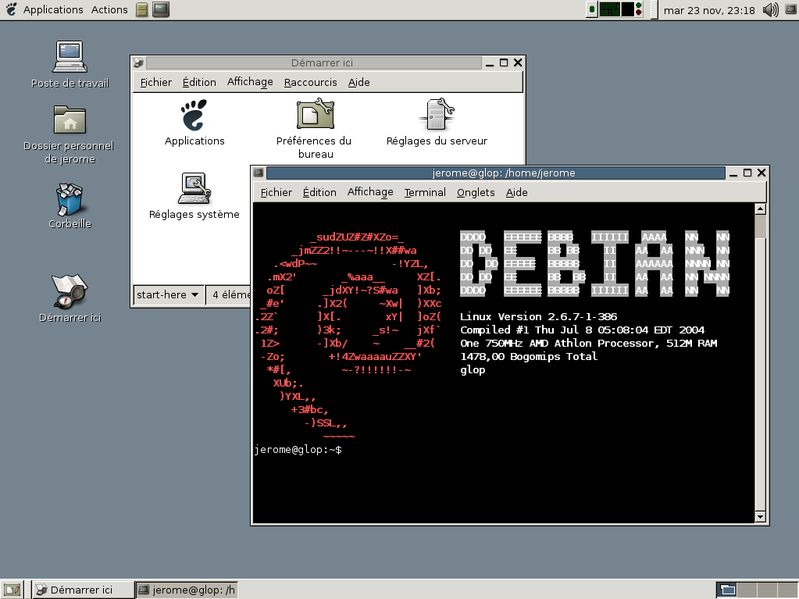Viewport: 799px width, 599px height.
Task: Open Affichage menu in Démarrer ici window
Action: [250, 82]
